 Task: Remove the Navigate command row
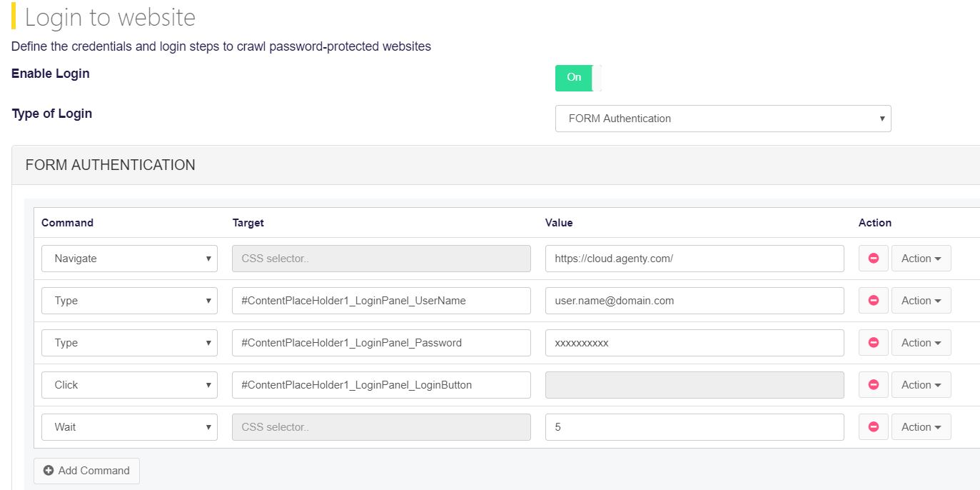[873, 259]
